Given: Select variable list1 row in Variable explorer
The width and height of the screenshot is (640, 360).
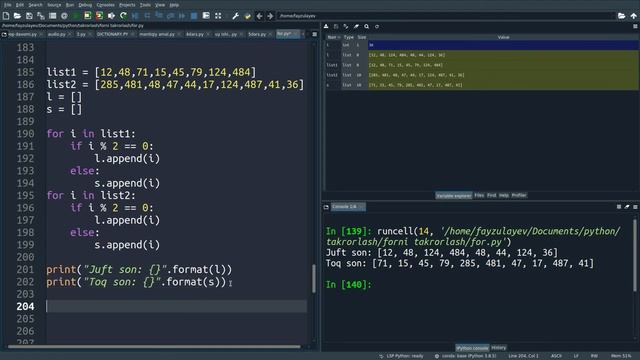Looking at the screenshot, I should tap(482, 65).
